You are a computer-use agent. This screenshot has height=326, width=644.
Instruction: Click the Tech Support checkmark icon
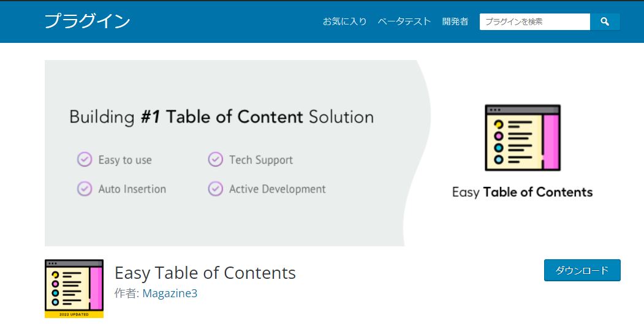click(215, 159)
